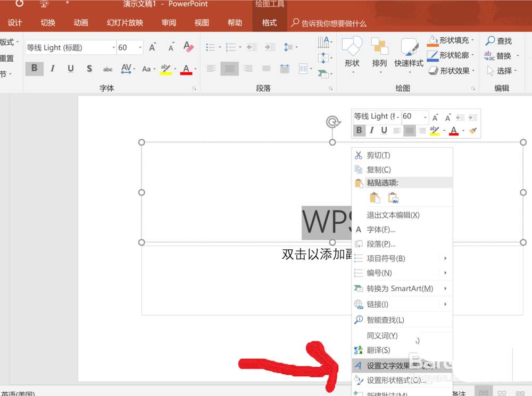Click the Paste as Picture icon

pyautogui.click(x=393, y=198)
